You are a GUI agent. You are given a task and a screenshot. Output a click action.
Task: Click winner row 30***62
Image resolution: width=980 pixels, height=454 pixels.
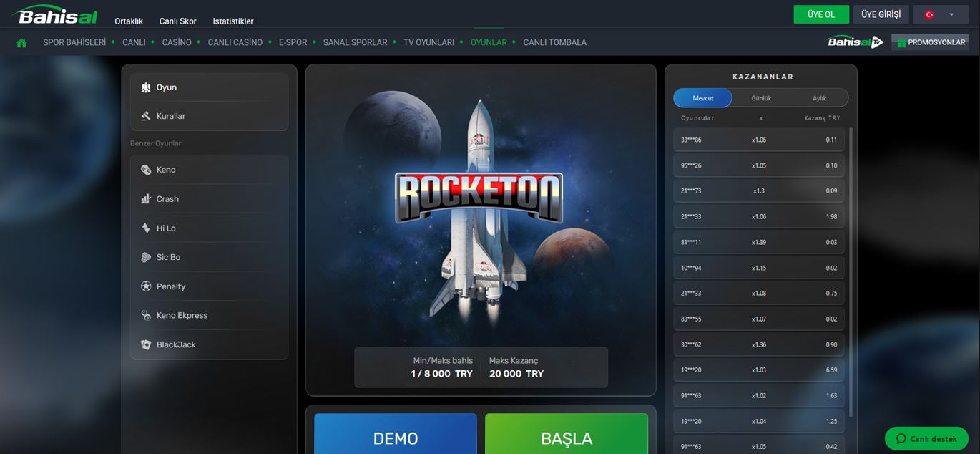(759, 344)
